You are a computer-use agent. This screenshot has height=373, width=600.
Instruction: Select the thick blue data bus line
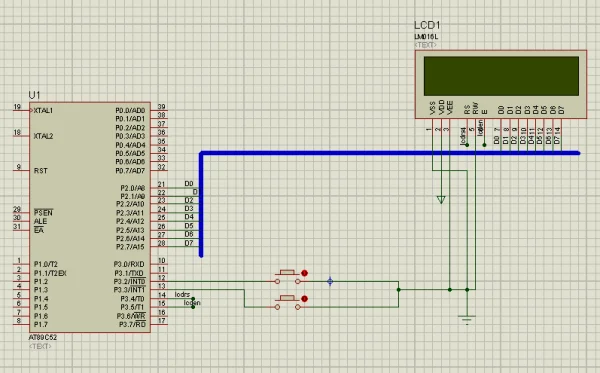pos(390,153)
